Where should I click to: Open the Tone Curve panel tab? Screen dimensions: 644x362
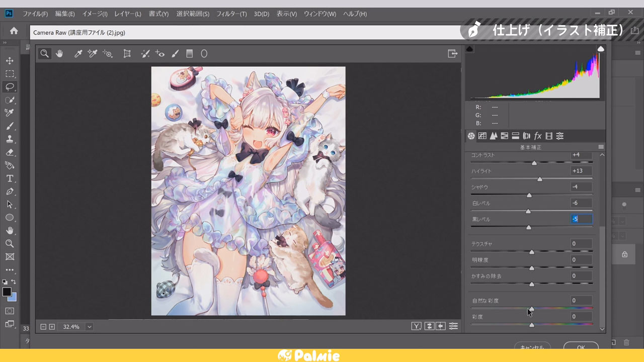pos(482,136)
